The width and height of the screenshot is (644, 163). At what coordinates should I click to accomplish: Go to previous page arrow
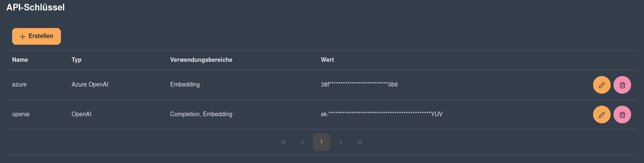[302, 142]
